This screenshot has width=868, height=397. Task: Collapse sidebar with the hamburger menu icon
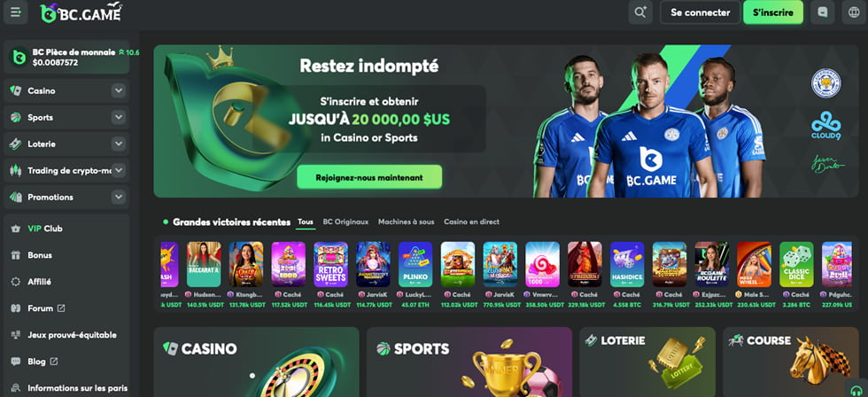pyautogui.click(x=16, y=12)
